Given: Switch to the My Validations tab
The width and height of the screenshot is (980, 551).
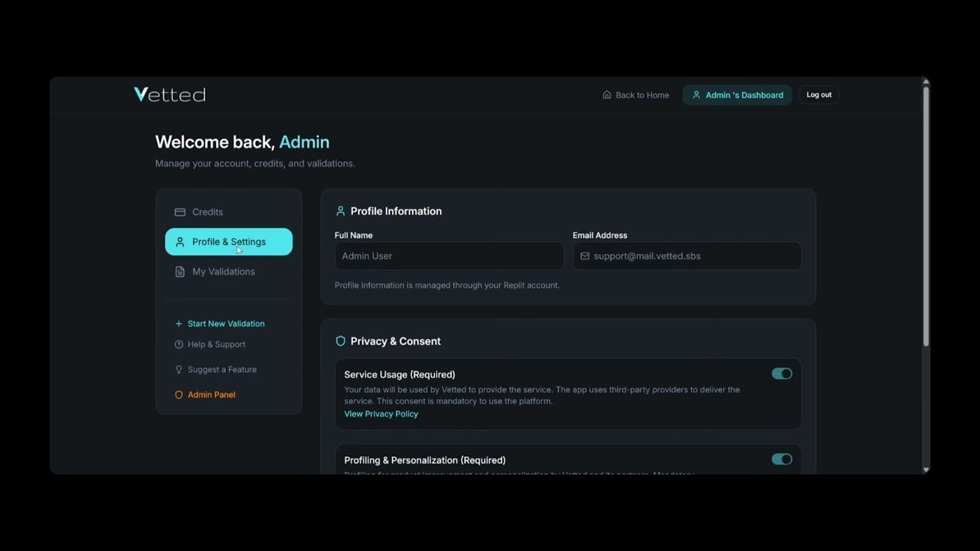Looking at the screenshot, I should (223, 271).
